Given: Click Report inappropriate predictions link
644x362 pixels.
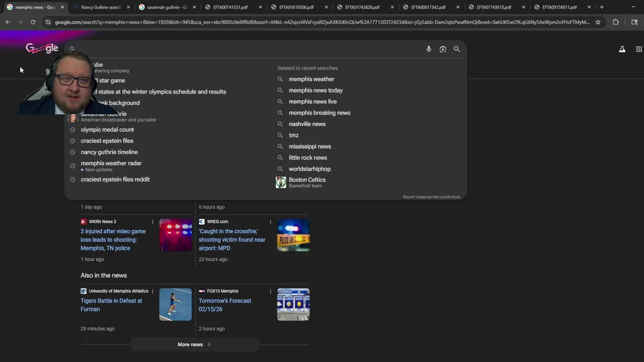Looking at the screenshot, I should point(431,197).
